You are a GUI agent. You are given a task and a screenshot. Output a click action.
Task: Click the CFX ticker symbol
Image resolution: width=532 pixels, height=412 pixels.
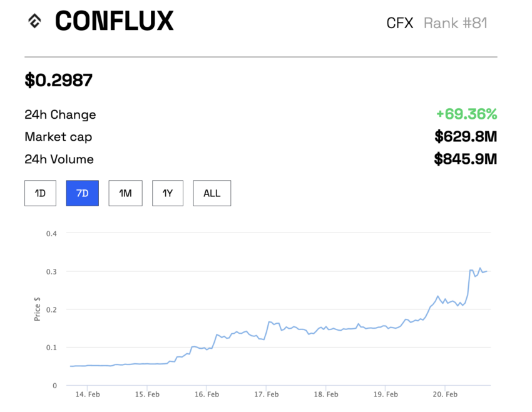point(399,23)
